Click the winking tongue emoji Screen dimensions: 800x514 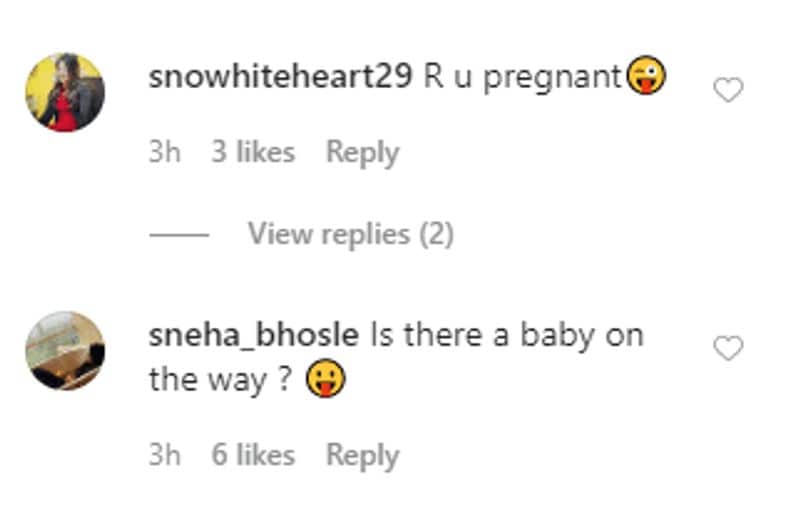point(646,75)
